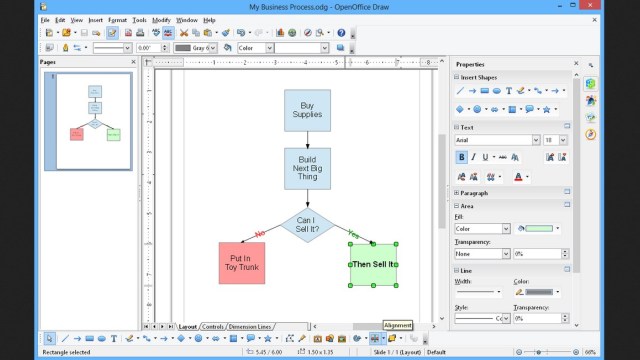640x360 pixels.
Task: Click the Increase Font Size button in the sidebar
Action: point(550,157)
